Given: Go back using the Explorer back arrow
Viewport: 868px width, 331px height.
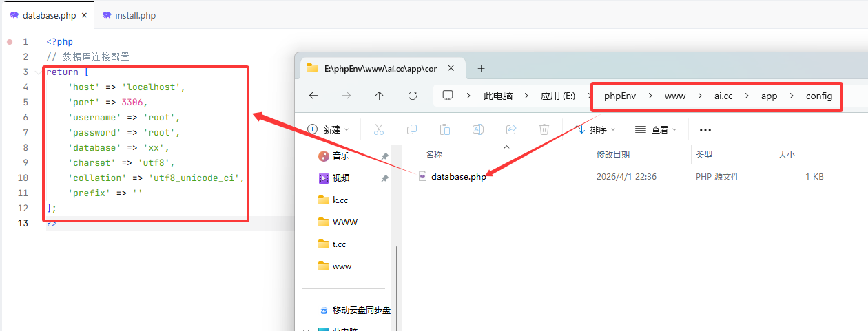Looking at the screenshot, I should tap(313, 96).
